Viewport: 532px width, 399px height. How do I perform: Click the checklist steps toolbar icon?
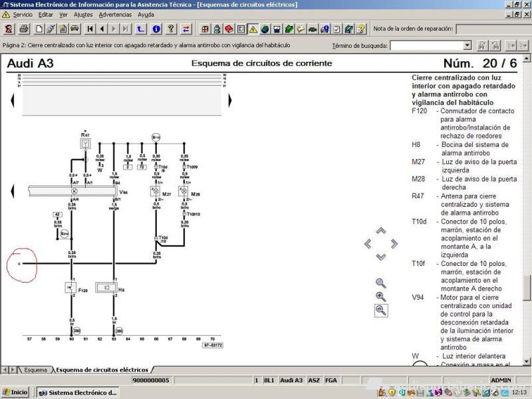[51, 29]
